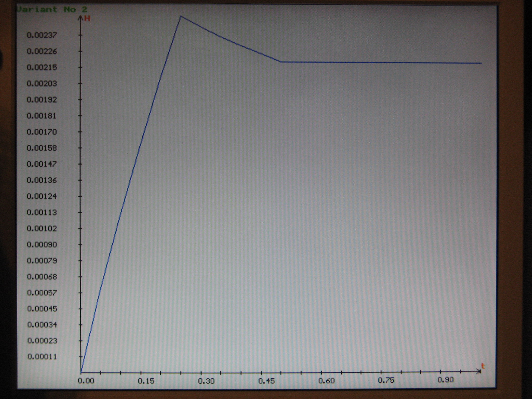The width and height of the screenshot is (532, 399).
Task: Click the 0.15 x-axis label
Action: tap(146, 381)
